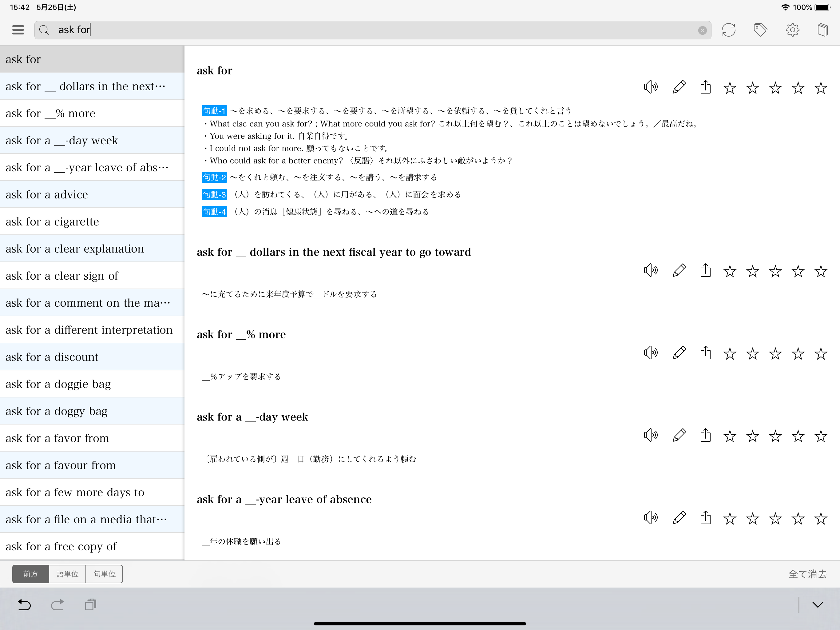Share the 'ask for' entry

point(706,87)
